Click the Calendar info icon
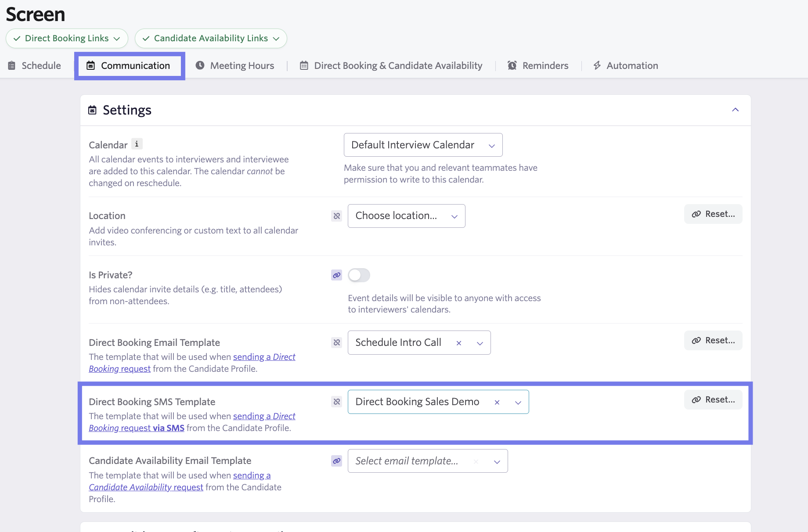Image resolution: width=808 pixels, height=532 pixels. pos(137,144)
